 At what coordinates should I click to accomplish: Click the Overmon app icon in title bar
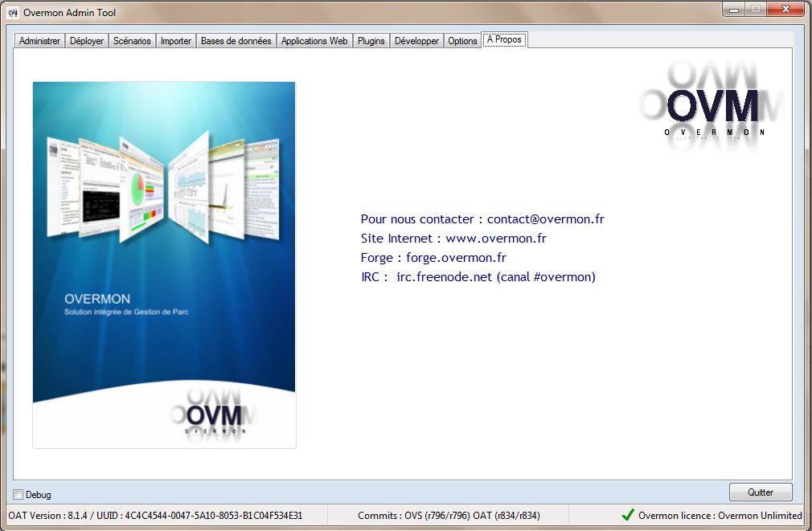click(13, 12)
